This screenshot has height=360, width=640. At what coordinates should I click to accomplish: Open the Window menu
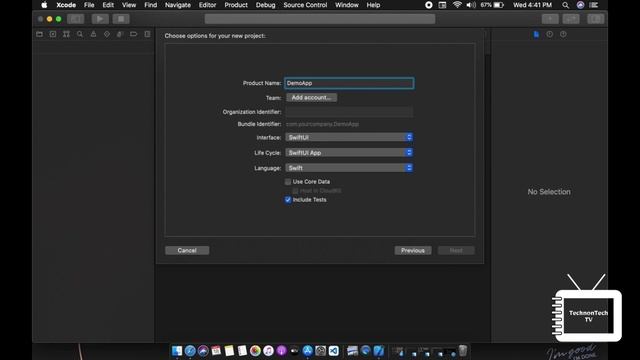tap(347, 5)
